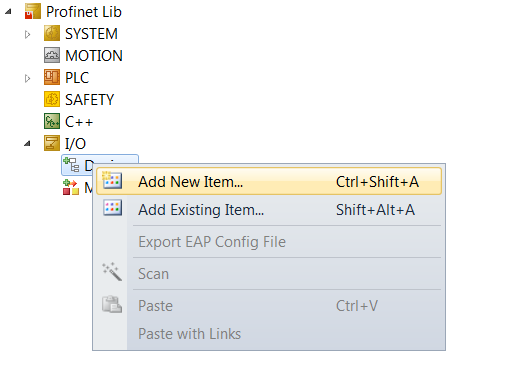The height and width of the screenshot is (365, 507).
Task: Click the Scan wand icon
Action: click(x=112, y=272)
